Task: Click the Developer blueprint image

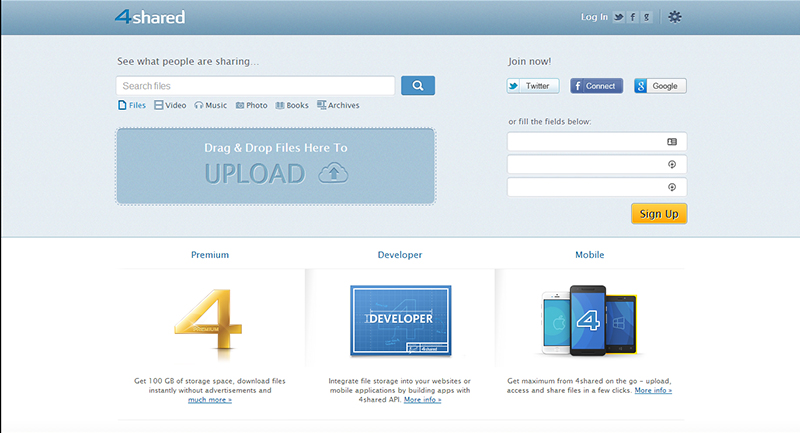Action: 401,320
